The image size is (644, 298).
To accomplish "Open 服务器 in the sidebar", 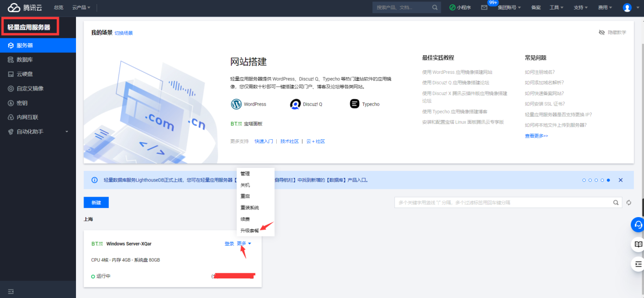I will click(x=38, y=45).
